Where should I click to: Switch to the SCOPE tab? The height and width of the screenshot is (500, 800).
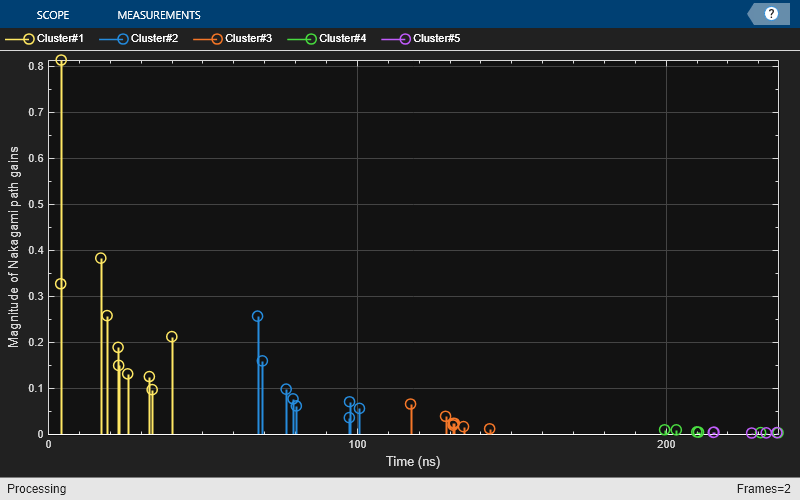pyautogui.click(x=53, y=15)
